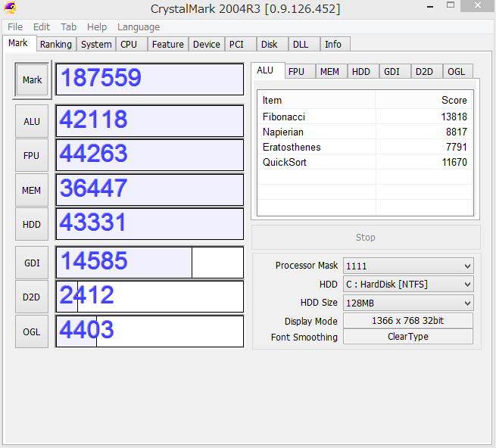Expand the Processor Mask dropdown
The width and height of the screenshot is (496, 448).
pyautogui.click(x=408, y=266)
